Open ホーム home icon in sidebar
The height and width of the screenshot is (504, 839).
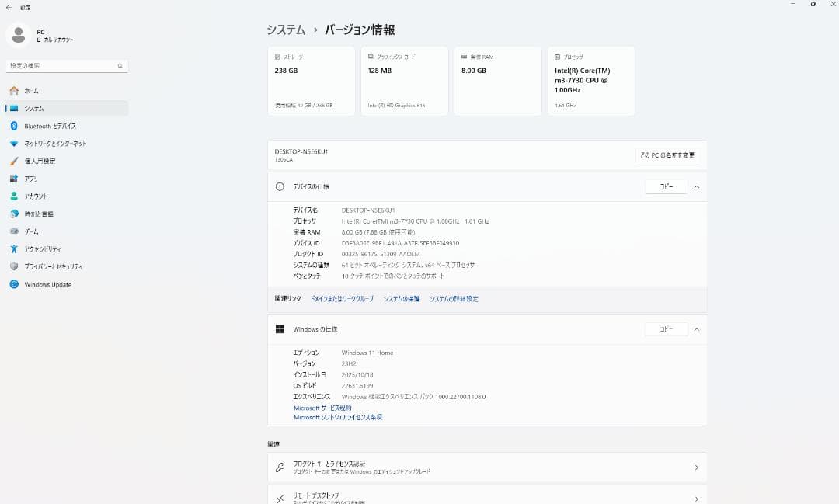pyautogui.click(x=14, y=90)
